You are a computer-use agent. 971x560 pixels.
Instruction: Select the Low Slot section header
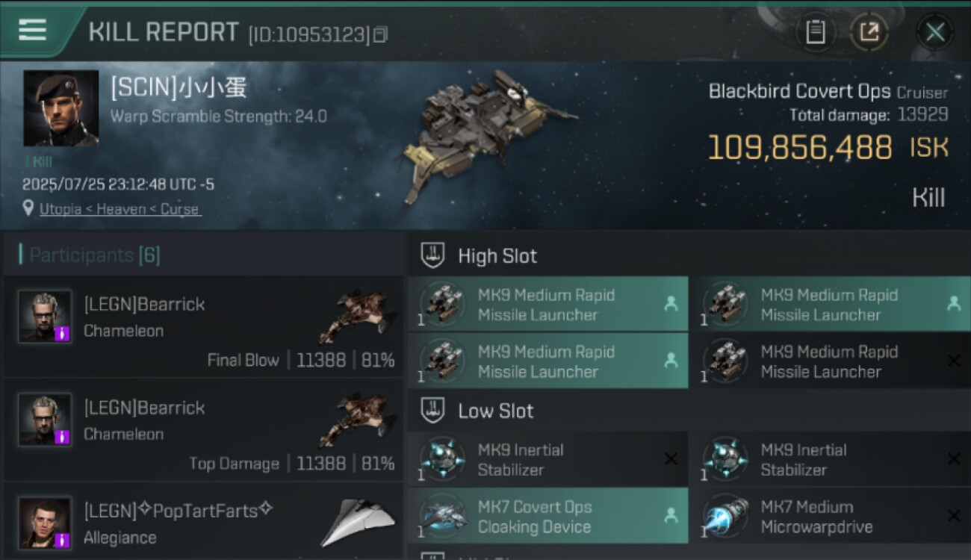point(495,411)
